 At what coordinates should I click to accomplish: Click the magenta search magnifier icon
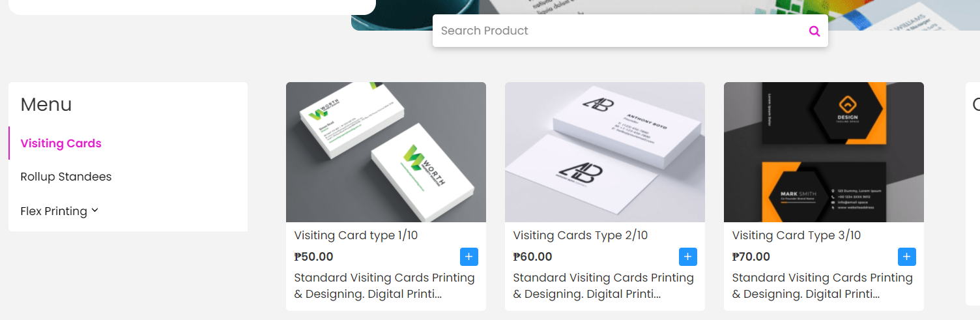[x=814, y=31]
